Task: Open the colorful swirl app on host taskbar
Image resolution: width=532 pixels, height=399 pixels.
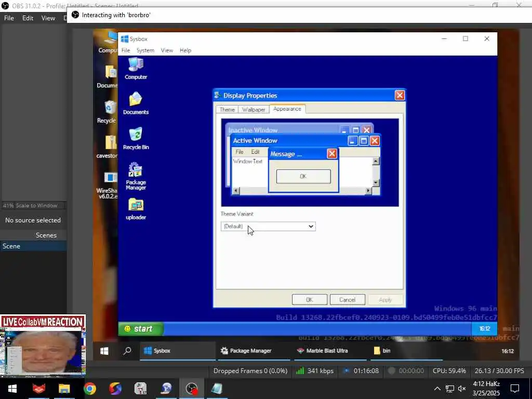Action: pos(115,389)
